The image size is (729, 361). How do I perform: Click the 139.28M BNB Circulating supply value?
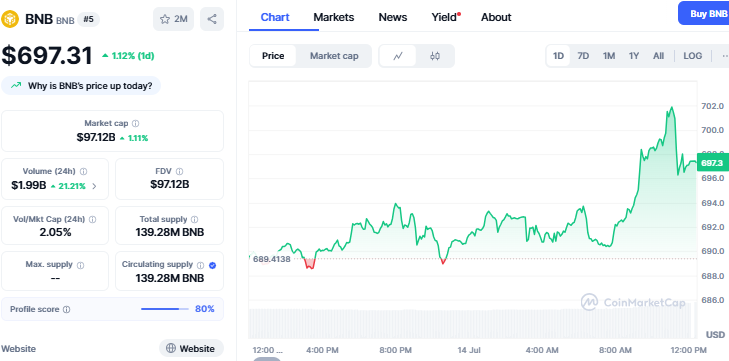click(x=170, y=278)
